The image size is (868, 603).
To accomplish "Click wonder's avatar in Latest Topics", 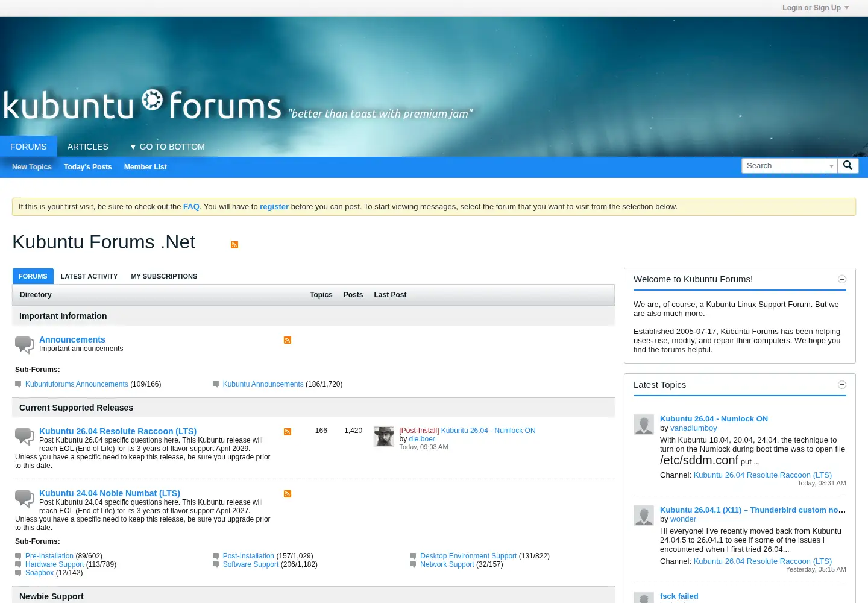I will point(644,516).
